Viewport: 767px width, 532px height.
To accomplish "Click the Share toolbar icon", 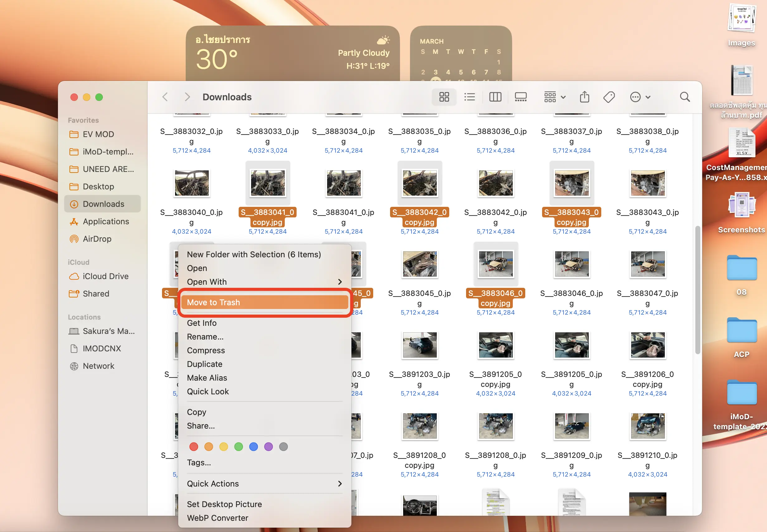I will (584, 97).
